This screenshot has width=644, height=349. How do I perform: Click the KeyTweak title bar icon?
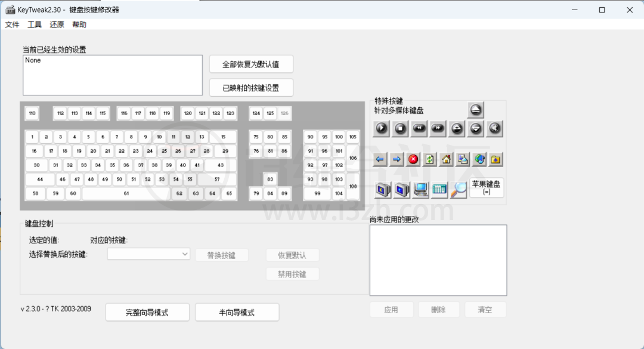click(x=10, y=10)
